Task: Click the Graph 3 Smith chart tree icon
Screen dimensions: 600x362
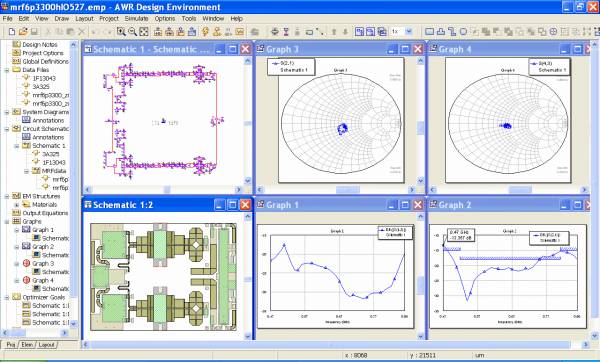Action: (26, 263)
